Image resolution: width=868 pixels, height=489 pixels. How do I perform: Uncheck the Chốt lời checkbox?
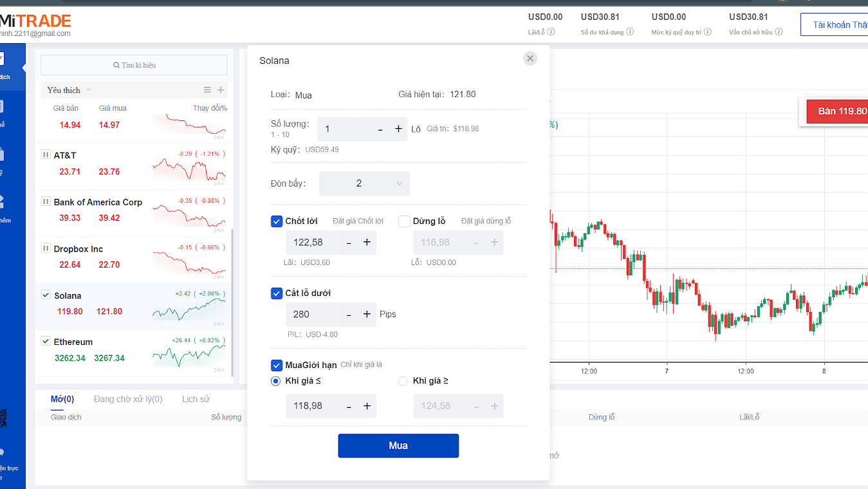(277, 221)
